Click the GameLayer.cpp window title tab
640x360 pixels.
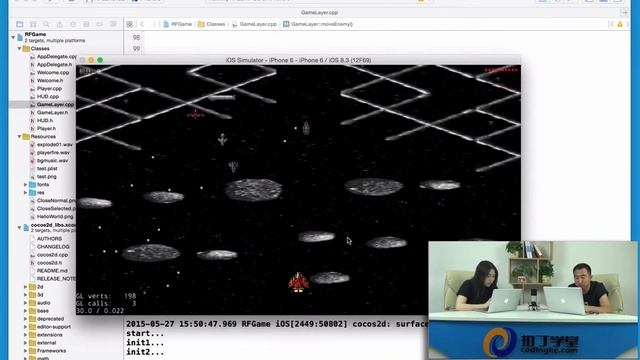[x=320, y=13]
